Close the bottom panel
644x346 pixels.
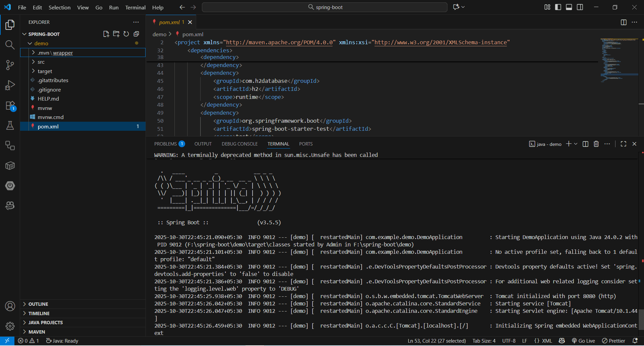click(634, 144)
